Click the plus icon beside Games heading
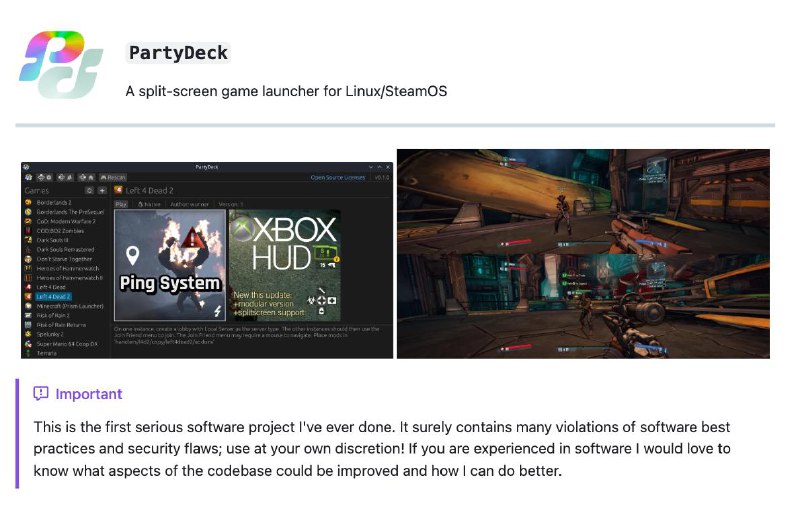Viewport: 800px width, 508px height. point(102,191)
